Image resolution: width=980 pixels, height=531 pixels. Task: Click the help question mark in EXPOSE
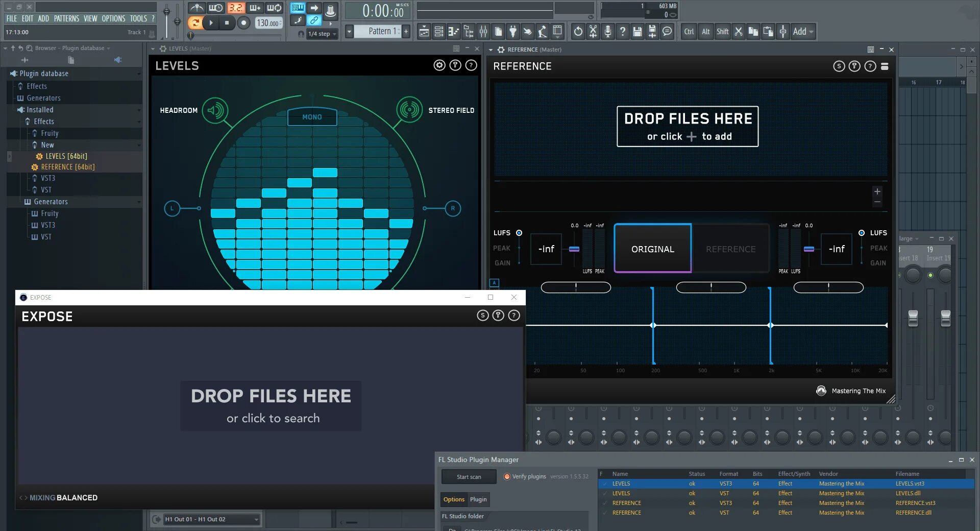514,316
